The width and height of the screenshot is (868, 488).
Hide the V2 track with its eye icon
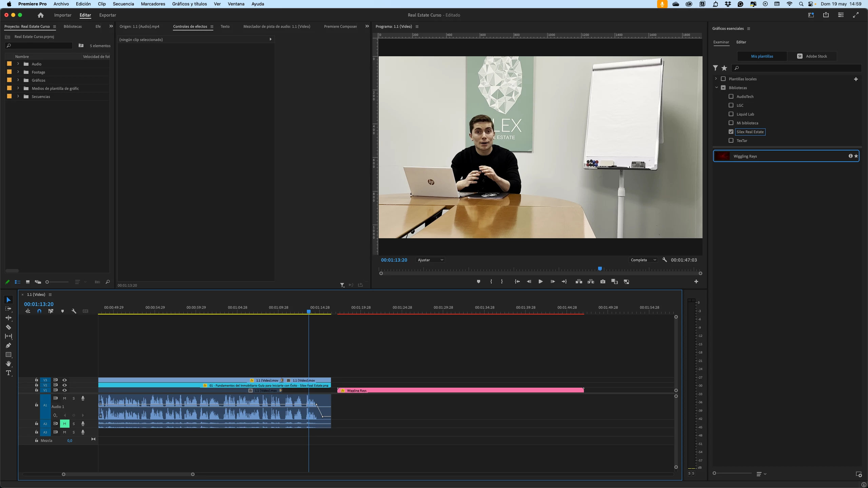[64, 385]
